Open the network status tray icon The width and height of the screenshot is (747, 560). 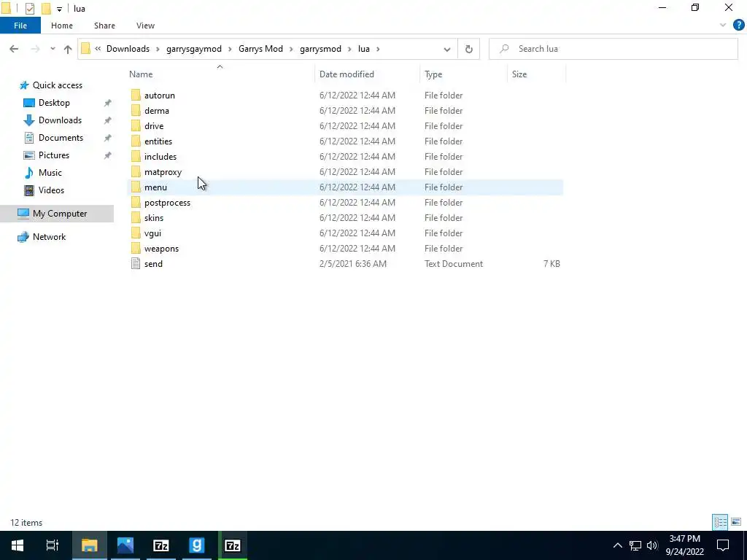(x=635, y=545)
